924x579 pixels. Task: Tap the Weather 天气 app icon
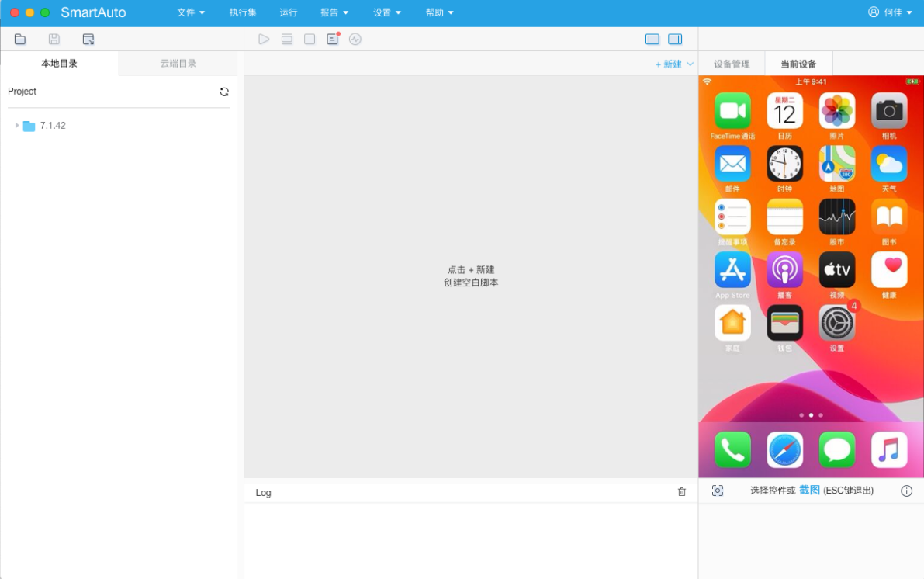[888, 164]
